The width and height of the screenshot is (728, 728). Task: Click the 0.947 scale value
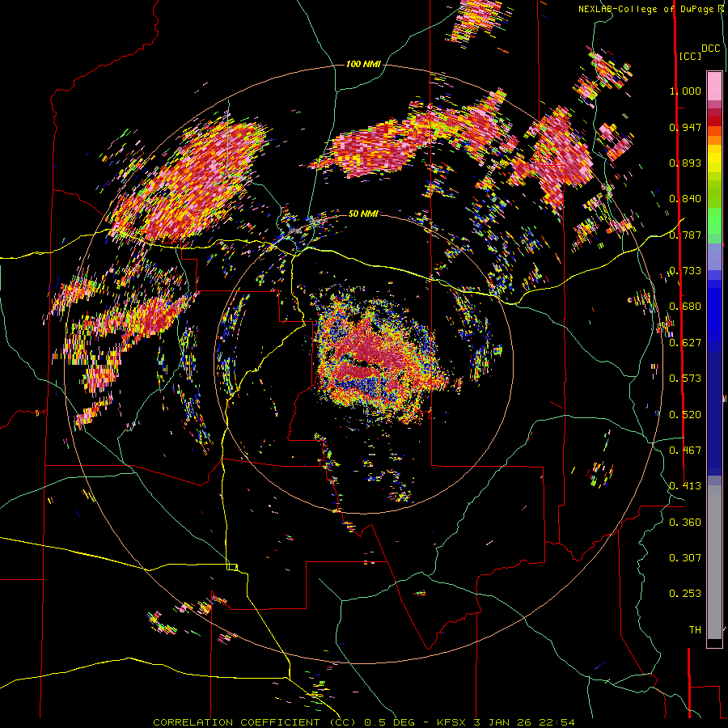point(685,127)
